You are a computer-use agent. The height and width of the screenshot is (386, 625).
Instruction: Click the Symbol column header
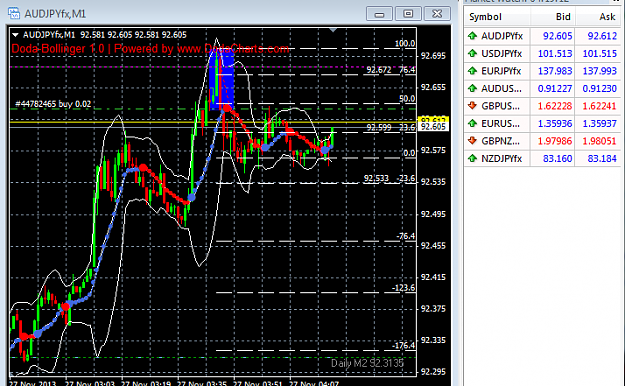point(497,17)
